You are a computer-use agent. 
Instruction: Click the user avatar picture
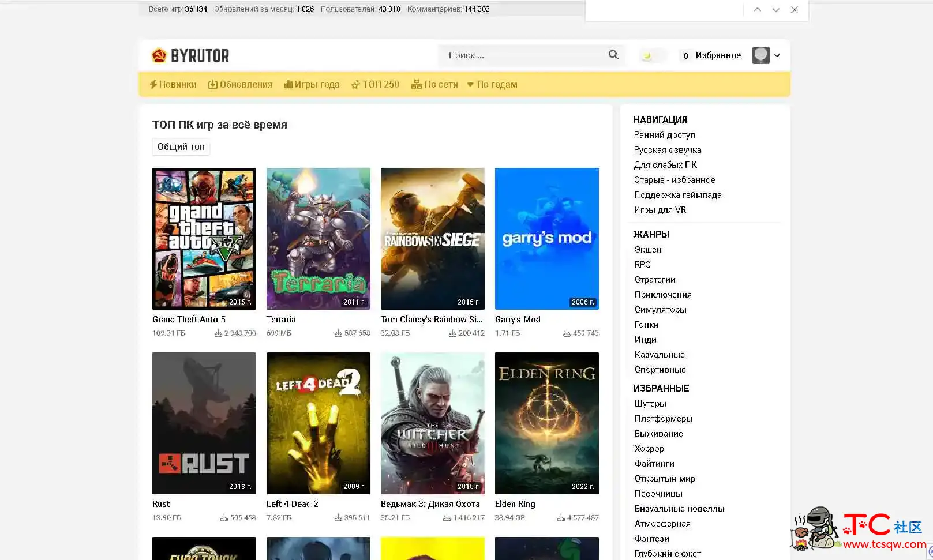(761, 55)
